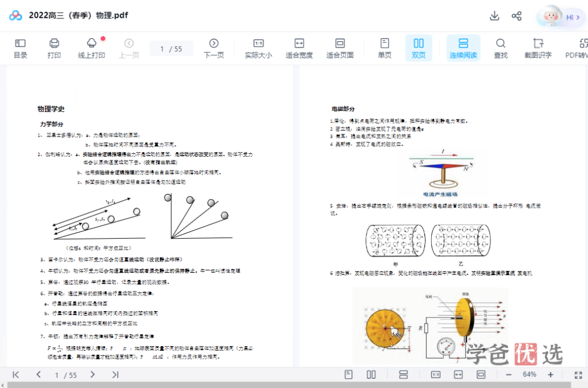The image size is (588, 388).
Task: Click fit width icon in bottom bar
Action: (458, 374)
